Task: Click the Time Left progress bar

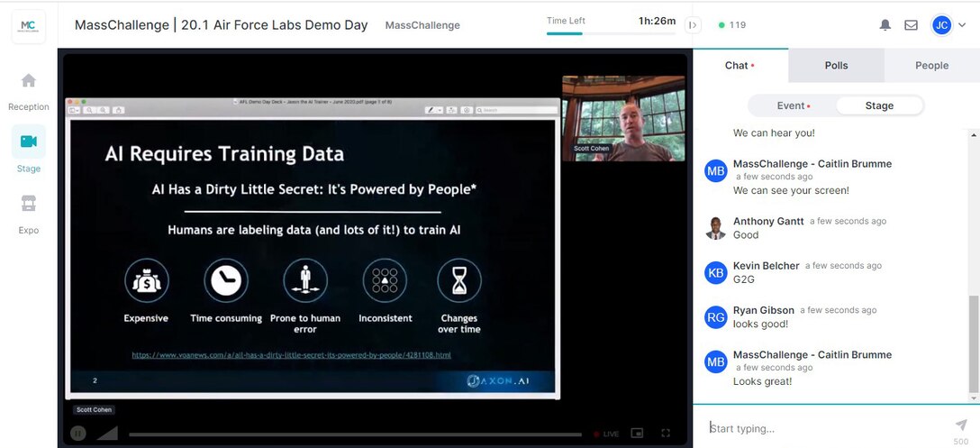Action: [x=611, y=33]
